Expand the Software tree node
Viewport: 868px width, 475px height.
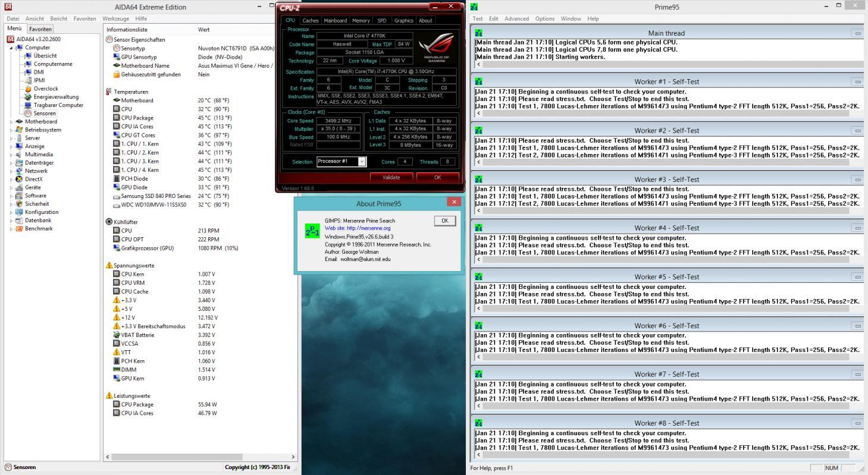tap(11, 196)
